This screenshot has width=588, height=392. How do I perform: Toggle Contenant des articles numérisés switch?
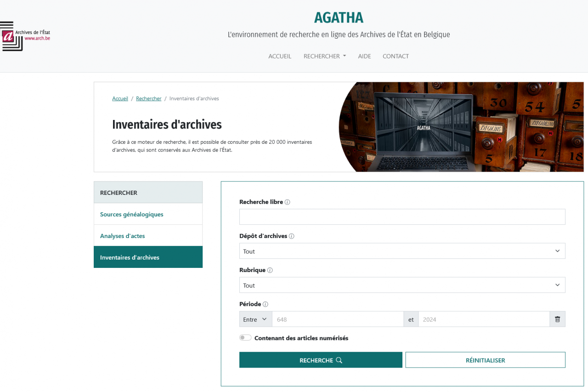click(245, 338)
